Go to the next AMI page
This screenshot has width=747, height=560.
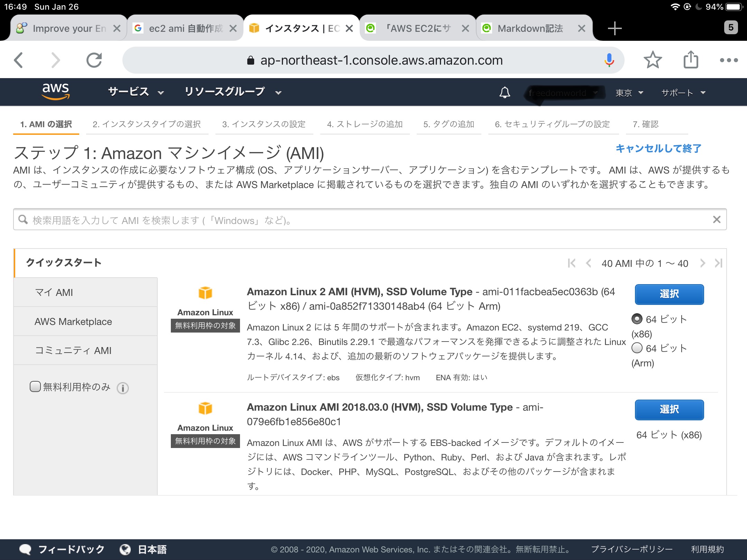(x=702, y=263)
